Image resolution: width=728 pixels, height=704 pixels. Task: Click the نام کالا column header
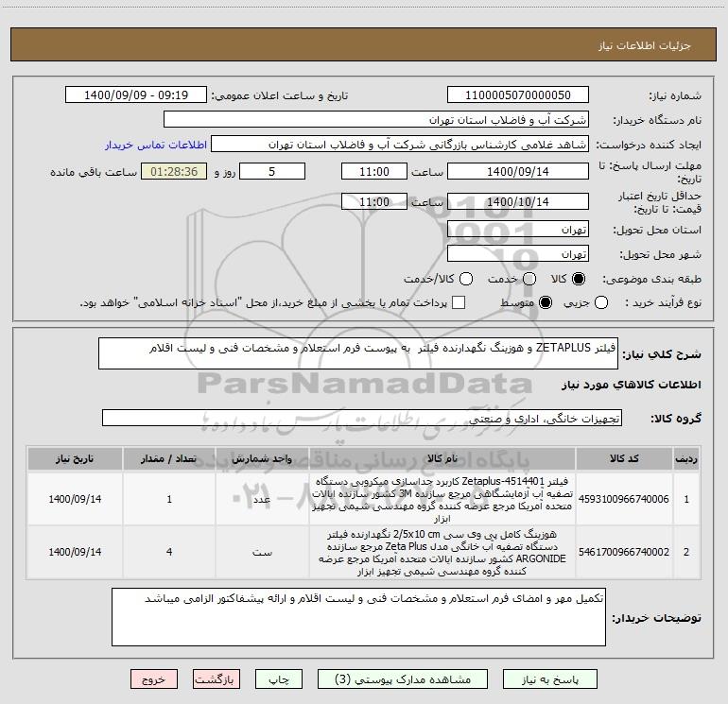(x=442, y=458)
